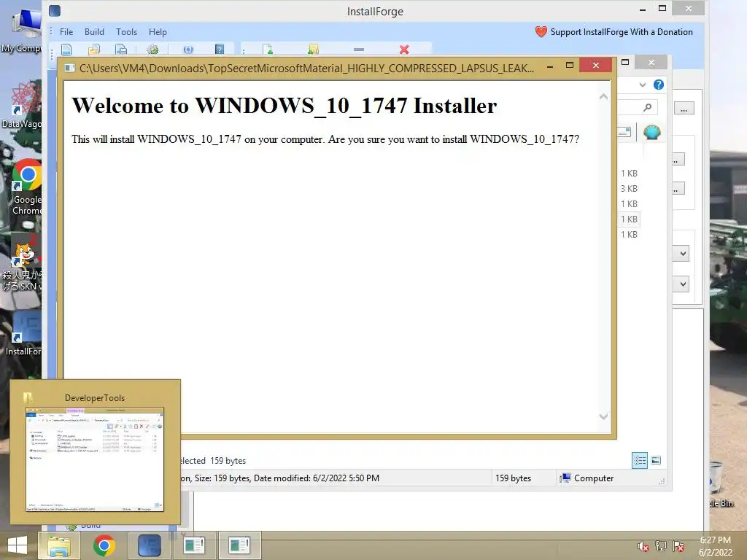Click the Welcome to WINDOWS_10_1747 Installer heading
747x560 pixels.
284,106
